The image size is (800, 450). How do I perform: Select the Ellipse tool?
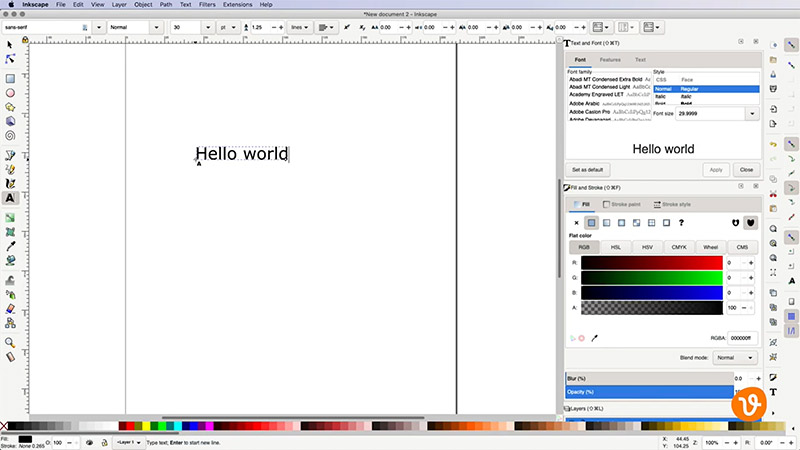(x=10, y=93)
